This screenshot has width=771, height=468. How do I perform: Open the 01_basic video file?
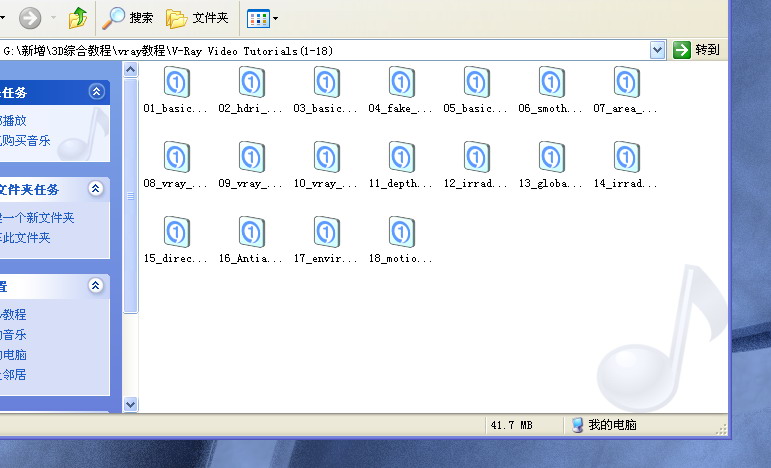(176, 82)
